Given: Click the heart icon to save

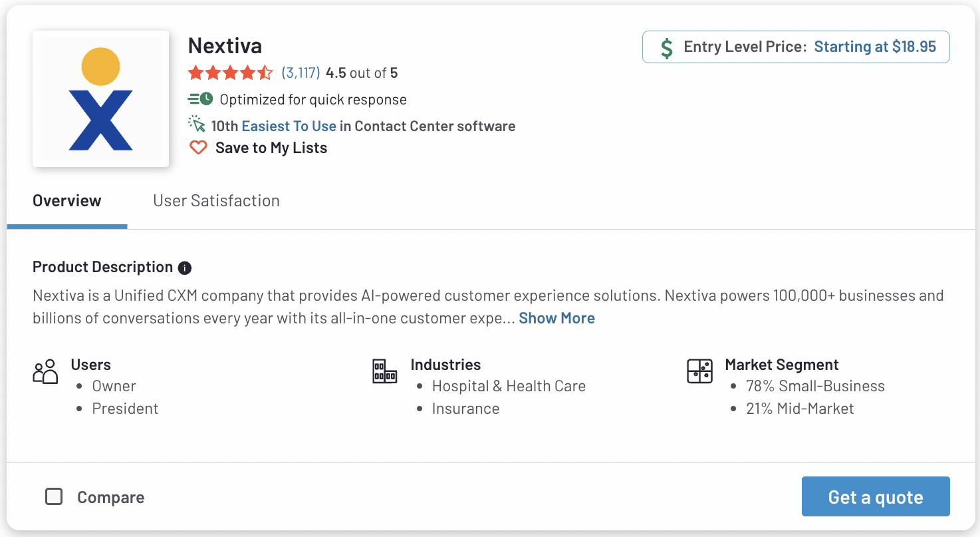Looking at the screenshot, I should pyautogui.click(x=198, y=148).
